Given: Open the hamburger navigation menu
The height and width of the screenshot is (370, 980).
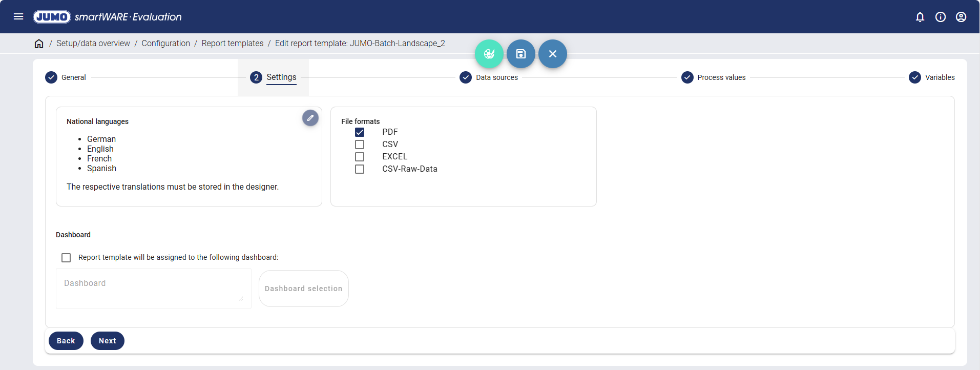Looking at the screenshot, I should [18, 16].
